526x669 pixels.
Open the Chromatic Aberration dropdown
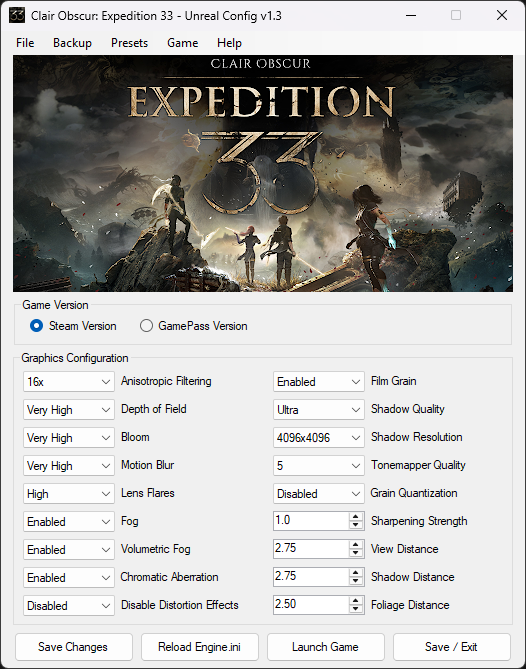coord(69,577)
